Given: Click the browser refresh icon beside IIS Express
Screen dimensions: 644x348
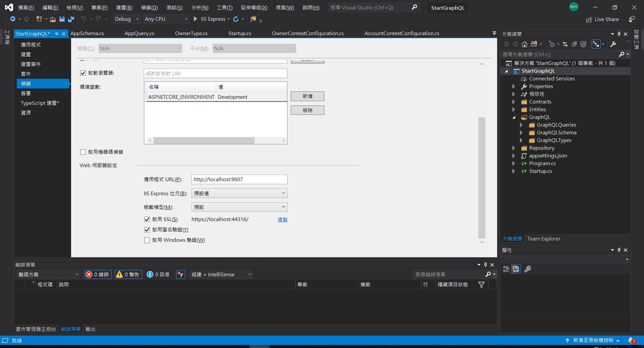Looking at the screenshot, I should click(x=236, y=19).
